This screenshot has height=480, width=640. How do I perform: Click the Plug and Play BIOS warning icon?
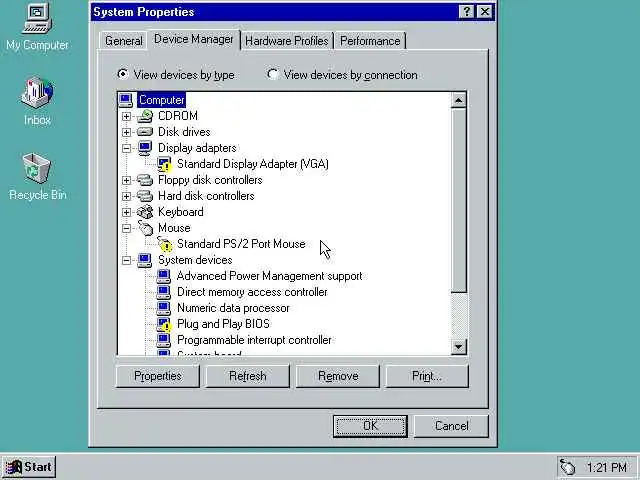164,324
